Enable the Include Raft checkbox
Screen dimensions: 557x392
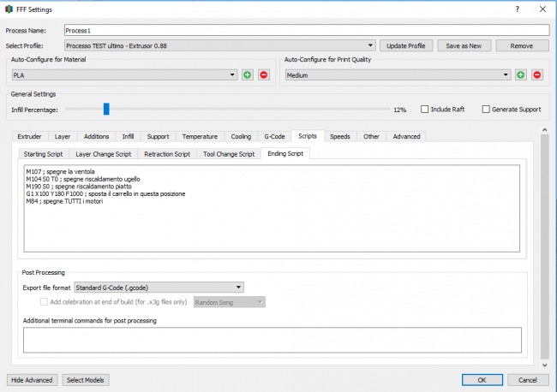pos(425,110)
